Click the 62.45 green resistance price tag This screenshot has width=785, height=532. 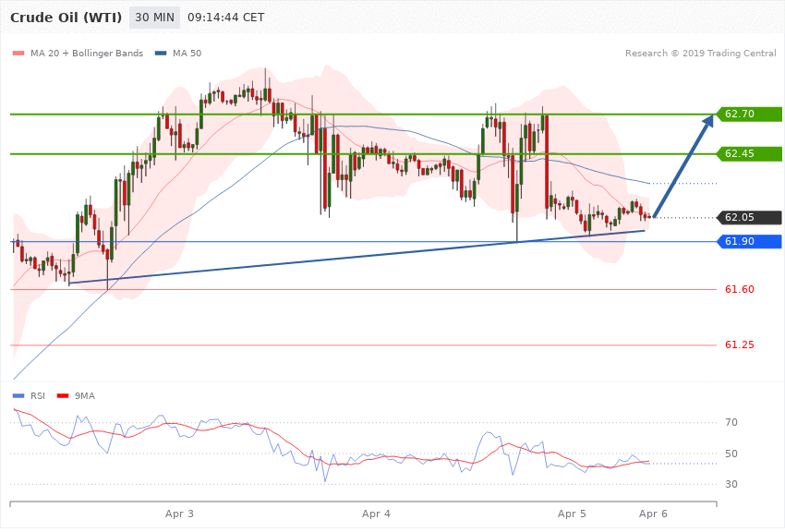coord(750,153)
